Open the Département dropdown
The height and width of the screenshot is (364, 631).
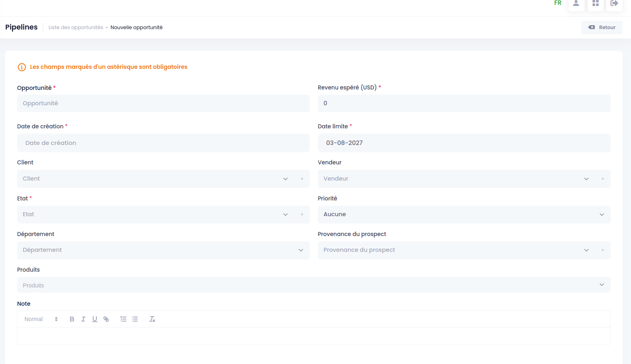click(163, 250)
